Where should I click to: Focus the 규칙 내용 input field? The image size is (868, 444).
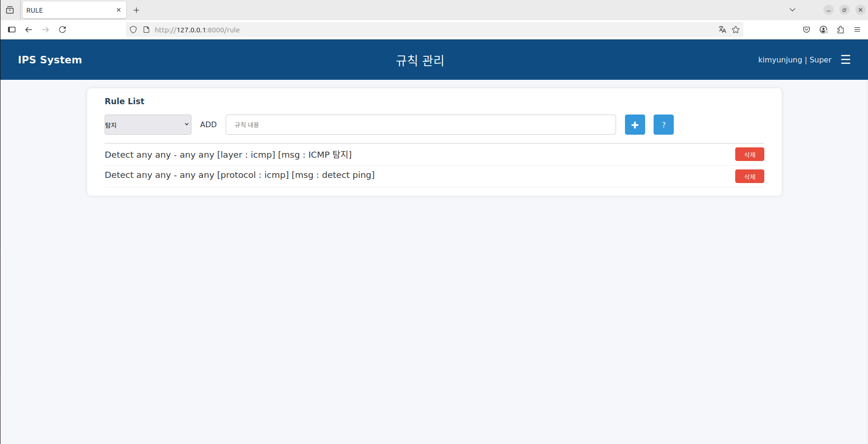(420, 125)
